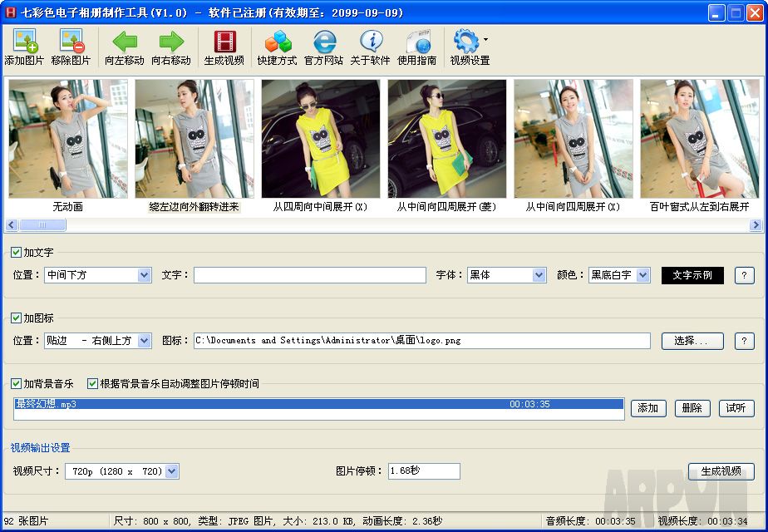Close the 七彩色电子相册制作工具 window
This screenshot has width=768, height=532.
point(755,13)
